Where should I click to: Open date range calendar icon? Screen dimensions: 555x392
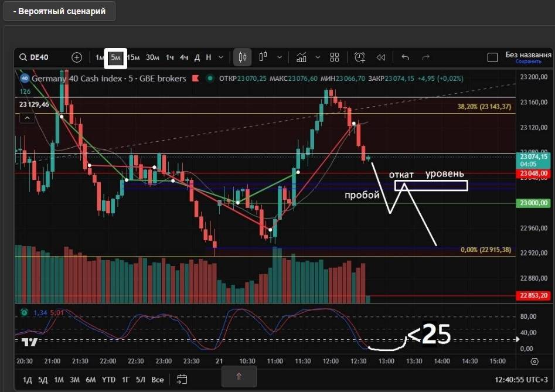(x=182, y=379)
